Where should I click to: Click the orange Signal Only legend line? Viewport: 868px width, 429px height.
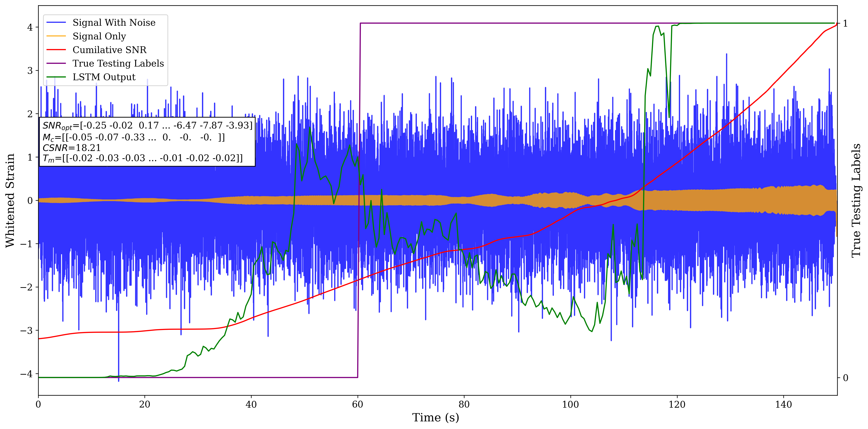click(x=56, y=36)
